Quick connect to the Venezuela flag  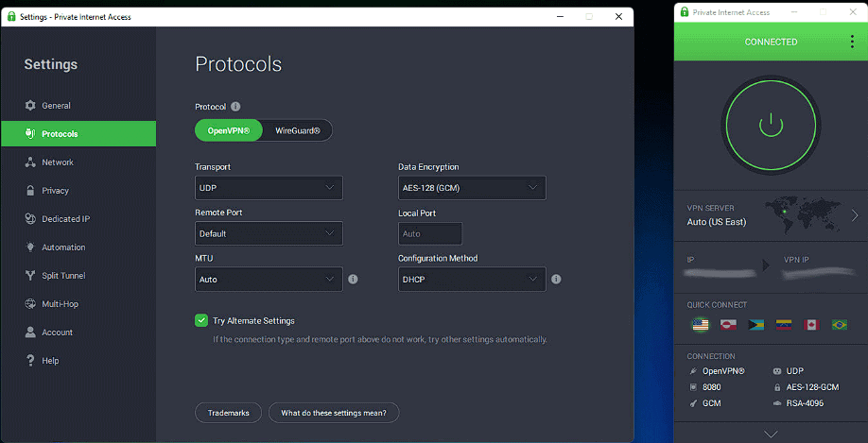784,325
